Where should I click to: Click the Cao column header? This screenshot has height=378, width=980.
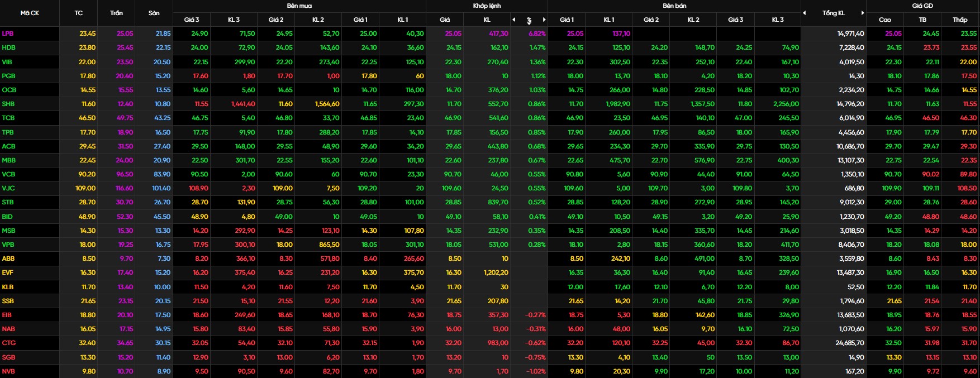(x=885, y=20)
